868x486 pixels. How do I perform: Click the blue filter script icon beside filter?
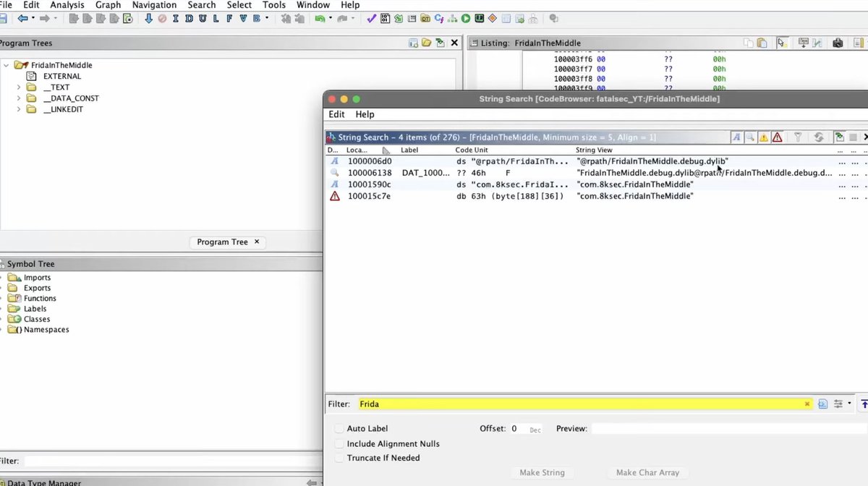click(822, 404)
